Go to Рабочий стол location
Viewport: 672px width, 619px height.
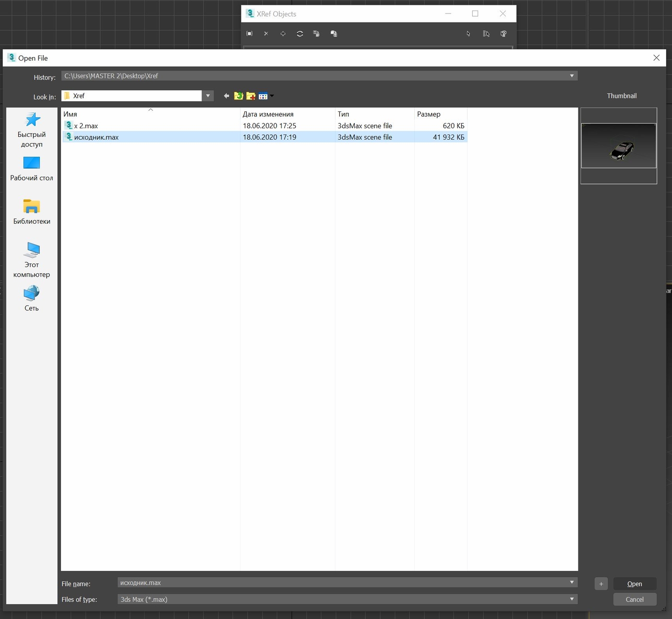[32, 169]
